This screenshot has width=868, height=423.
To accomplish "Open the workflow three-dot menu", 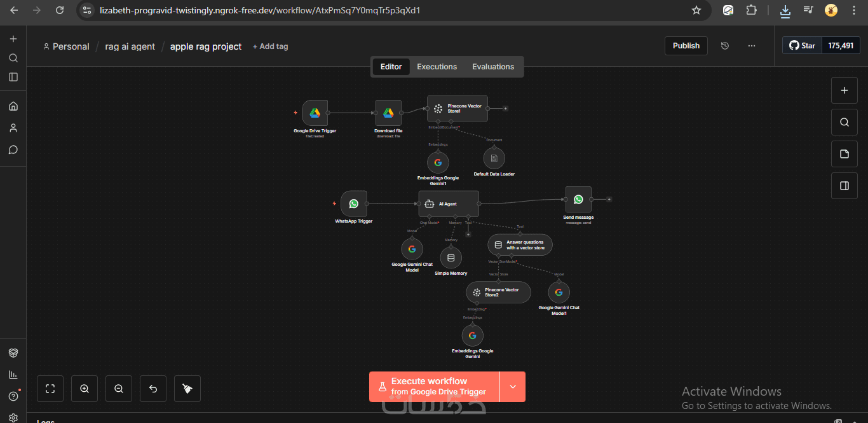I will (752, 46).
